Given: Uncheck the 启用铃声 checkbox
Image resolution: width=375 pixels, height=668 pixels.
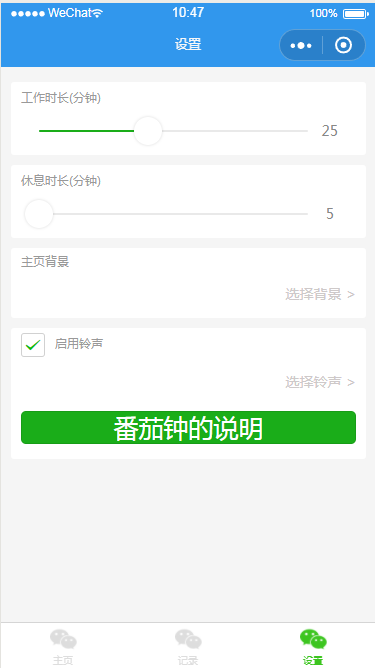Looking at the screenshot, I should [33, 345].
